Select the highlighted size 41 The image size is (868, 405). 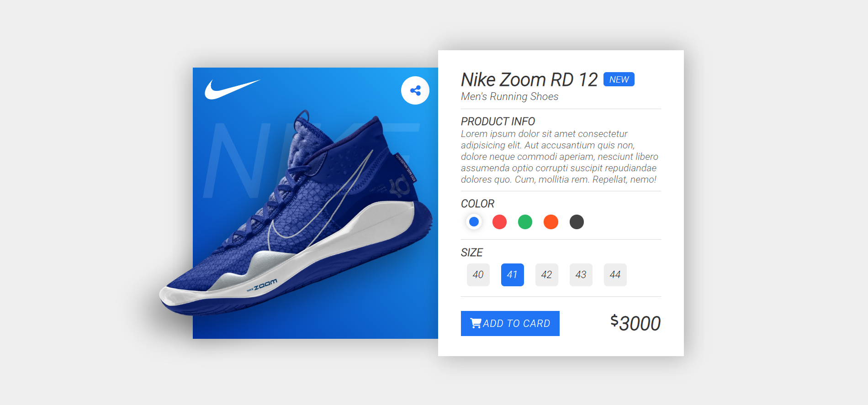pyautogui.click(x=513, y=275)
